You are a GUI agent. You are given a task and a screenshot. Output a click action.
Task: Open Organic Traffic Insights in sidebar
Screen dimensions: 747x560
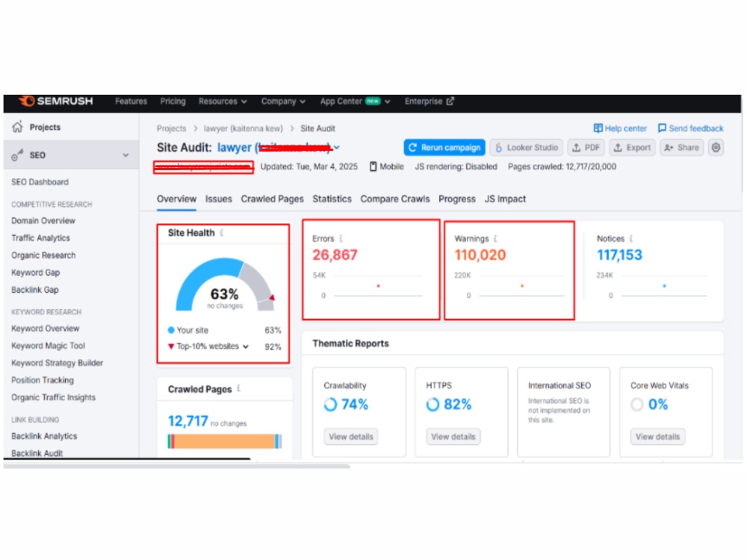[53, 397]
